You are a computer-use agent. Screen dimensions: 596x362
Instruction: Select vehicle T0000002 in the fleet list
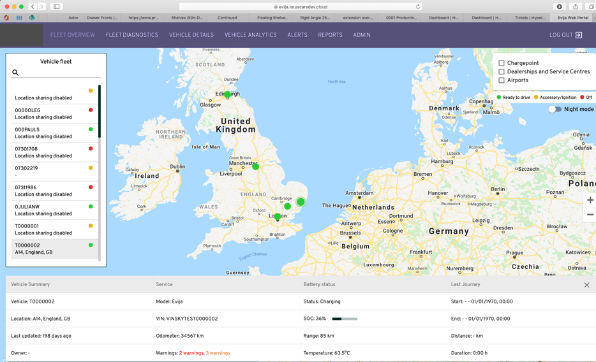54,249
